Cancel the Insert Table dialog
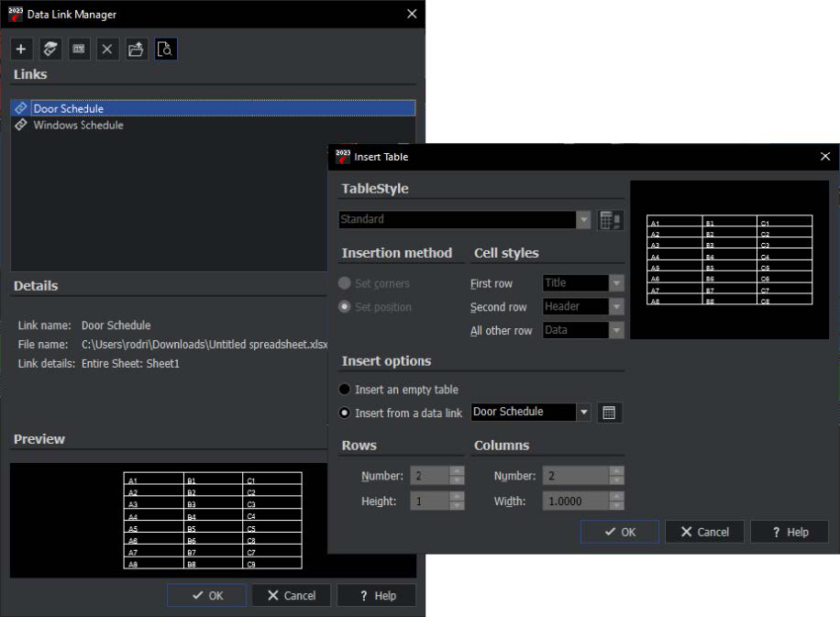Screen dimensions: 840x617 click(x=704, y=532)
